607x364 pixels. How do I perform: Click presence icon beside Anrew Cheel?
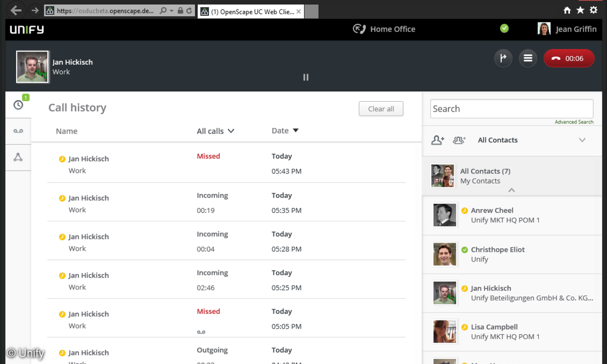click(464, 211)
